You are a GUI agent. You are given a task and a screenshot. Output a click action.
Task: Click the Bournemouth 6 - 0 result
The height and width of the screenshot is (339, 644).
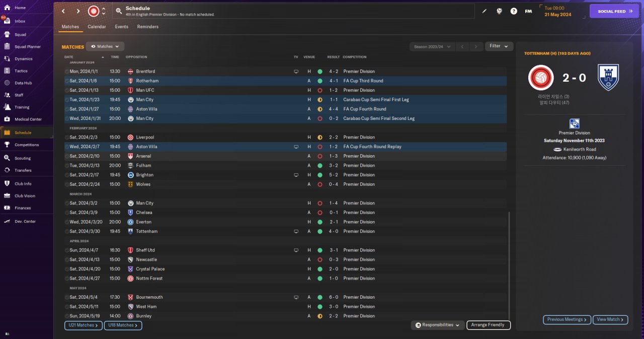click(334, 297)
